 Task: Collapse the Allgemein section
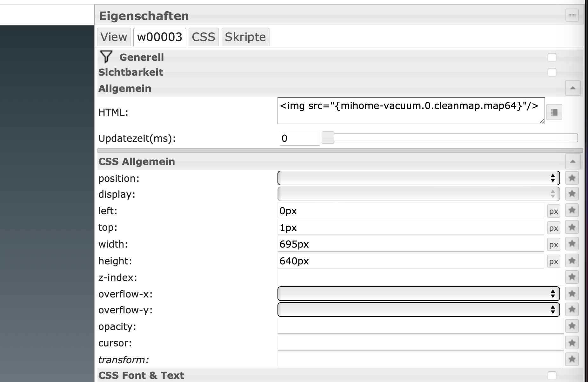[x=573, y=88]
